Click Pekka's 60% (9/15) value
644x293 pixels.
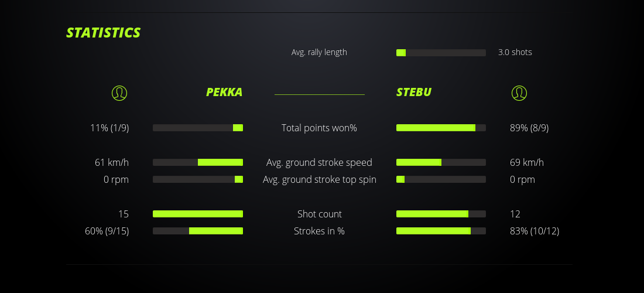[x=107, y=231]
